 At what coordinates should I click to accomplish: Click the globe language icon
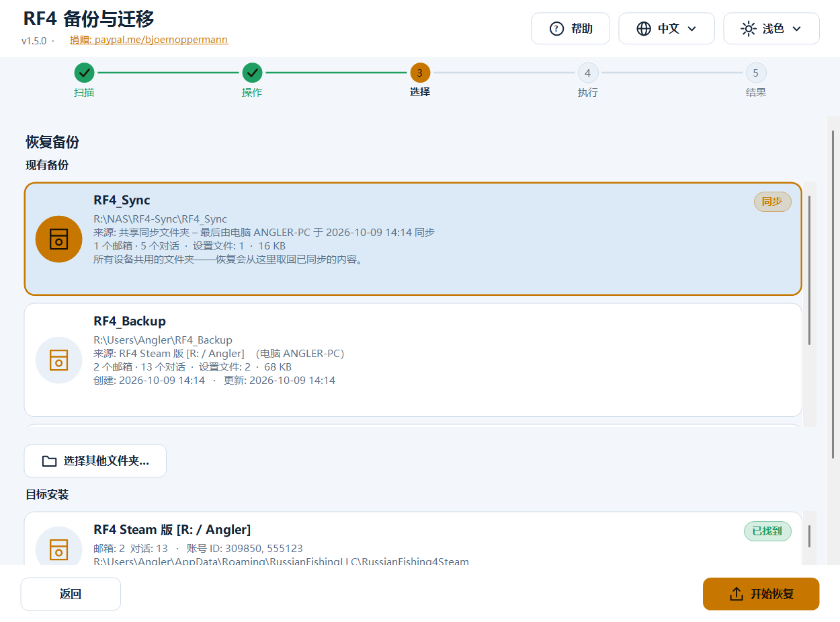(644, 29)
